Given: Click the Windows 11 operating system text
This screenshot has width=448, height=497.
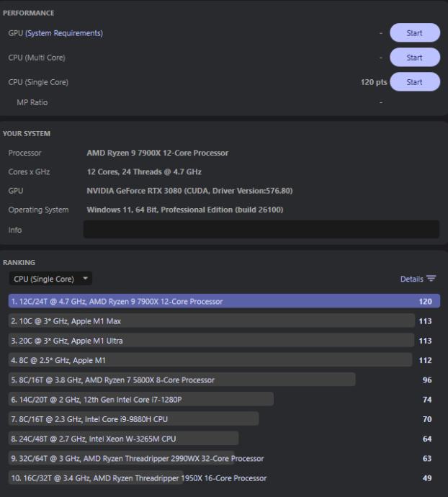Looking at the screenshot, I should pyautogui.click(x=185, y=210).
